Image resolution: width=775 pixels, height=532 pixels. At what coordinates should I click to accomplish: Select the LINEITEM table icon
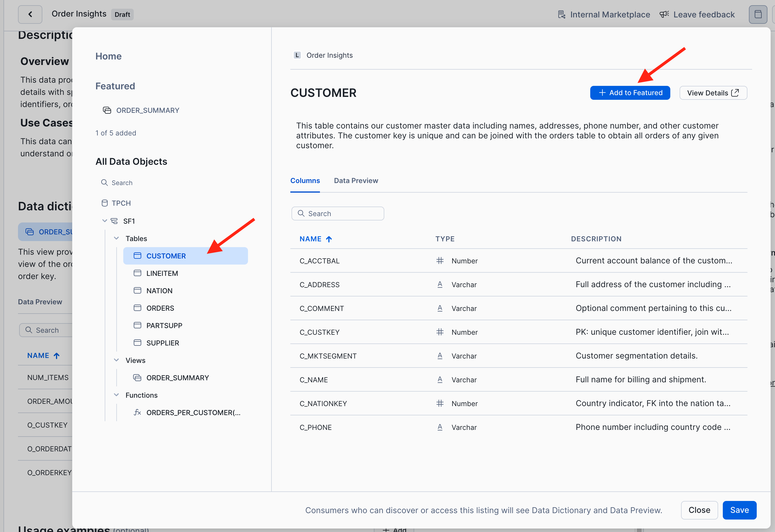pos(137,273)
